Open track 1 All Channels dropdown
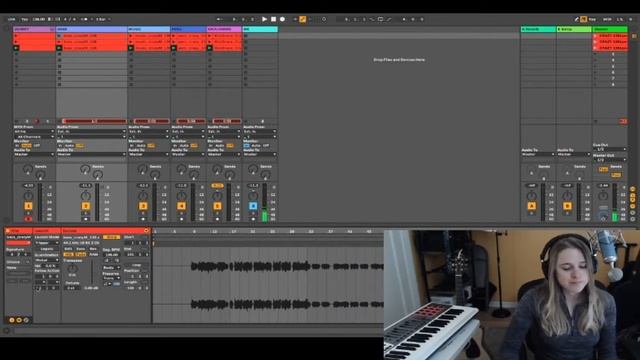Image resolution: width=640 pixels, height=360 pixels. pyautogui.click(x=34, y=137)
